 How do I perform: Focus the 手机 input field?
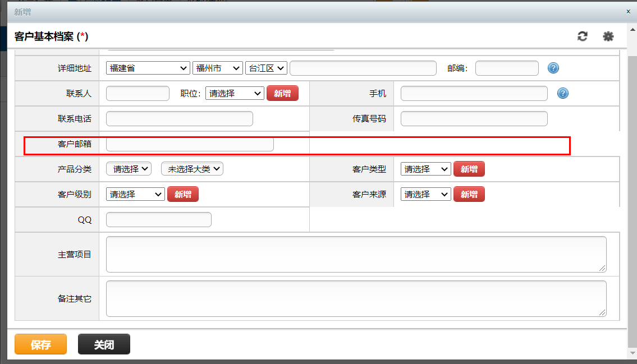(x=474, y=93)
